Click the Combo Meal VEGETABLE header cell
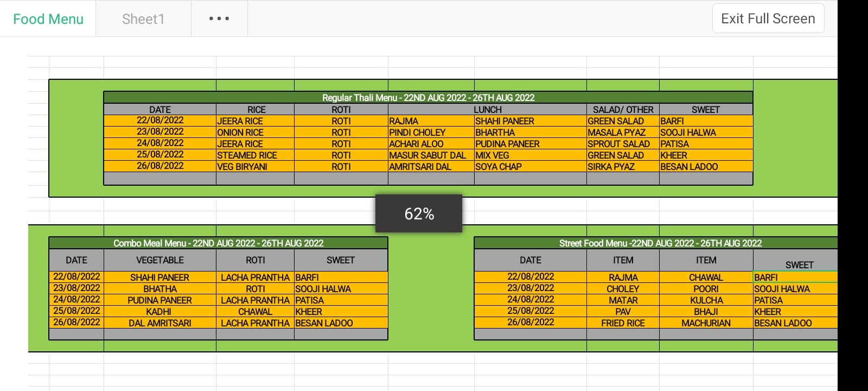The width and height of the screenshot is (868, 391). tap(159, 260)
